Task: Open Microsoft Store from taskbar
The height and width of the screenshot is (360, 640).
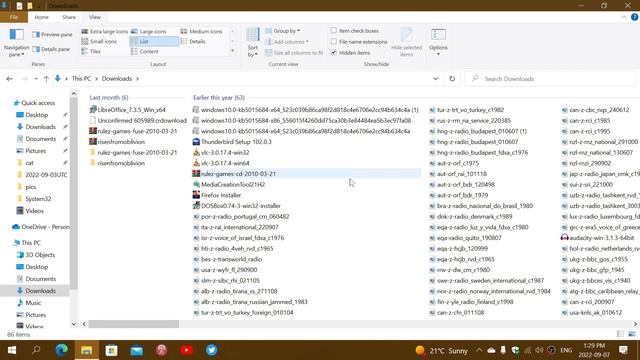Action: click(111, 350)
